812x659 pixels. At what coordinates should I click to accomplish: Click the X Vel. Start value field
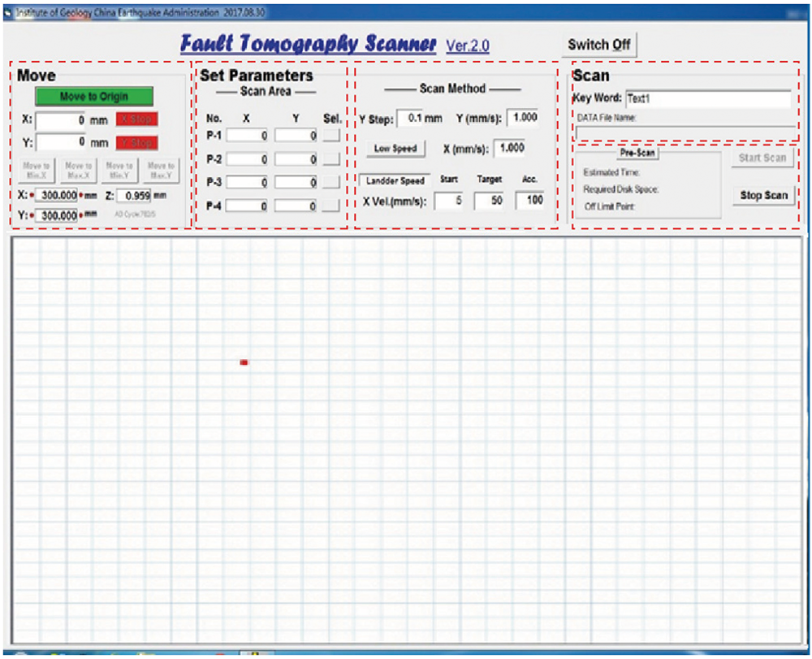click(448, 201)
